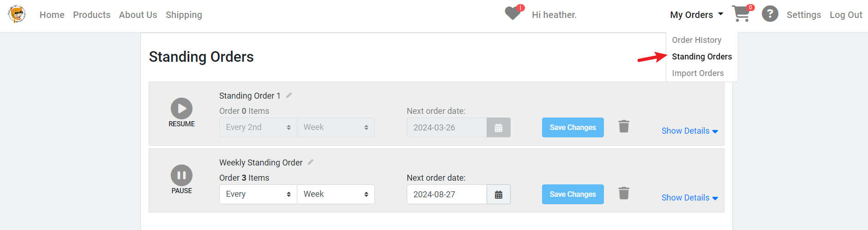Go to the Products page
Viewport: 868px width, 230px height.
[92, 15]
